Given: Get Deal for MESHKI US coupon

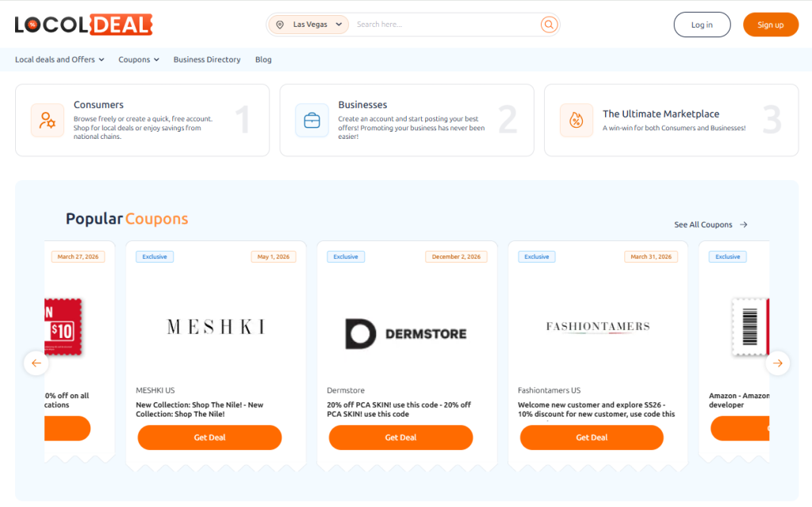Looking at the screenshot, I should [x=209, y=437].
